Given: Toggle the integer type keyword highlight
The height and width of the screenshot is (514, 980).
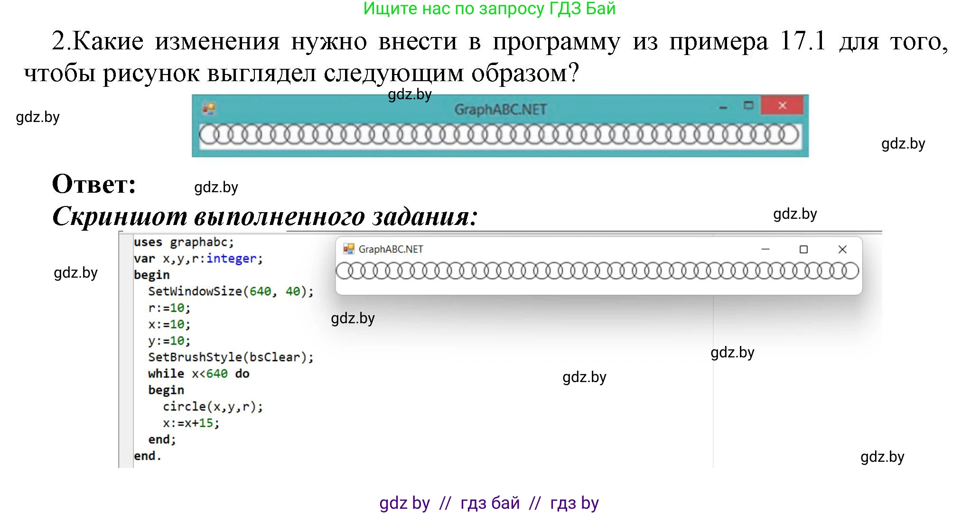Looking at the screenshot, I should [232, 259].
